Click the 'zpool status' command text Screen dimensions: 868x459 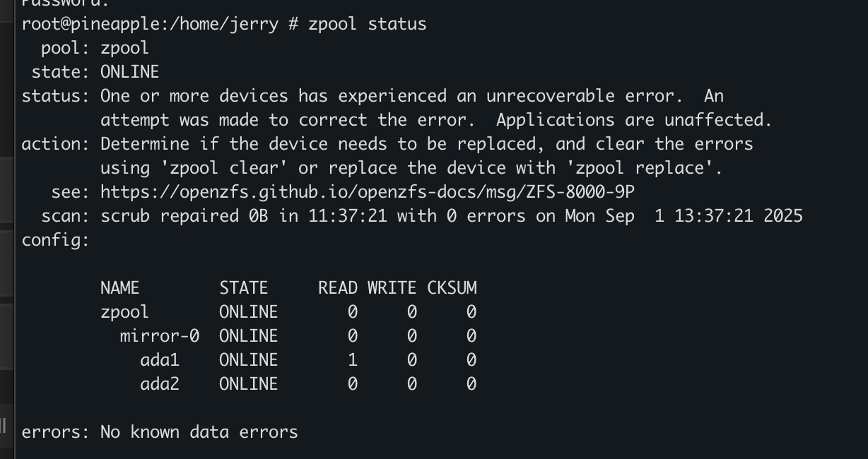(367, 24)
